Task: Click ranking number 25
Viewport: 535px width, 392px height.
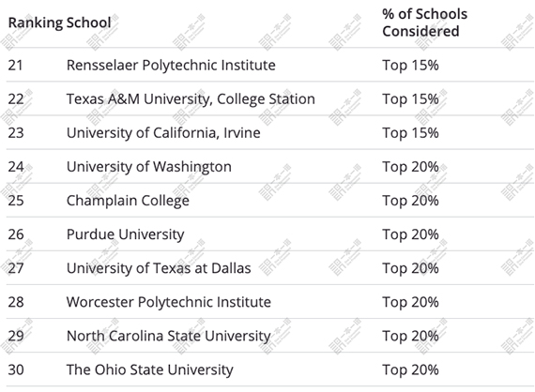Action: click(x=16, y=201)
